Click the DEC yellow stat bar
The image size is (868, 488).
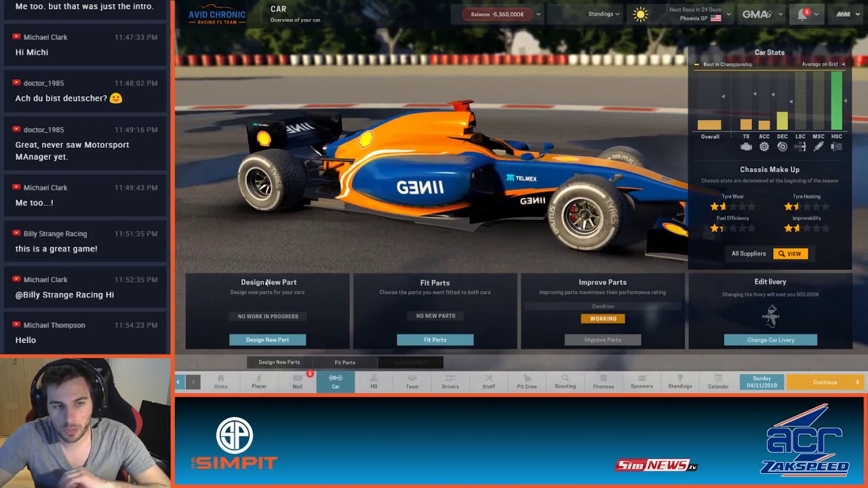click(783, 121)
